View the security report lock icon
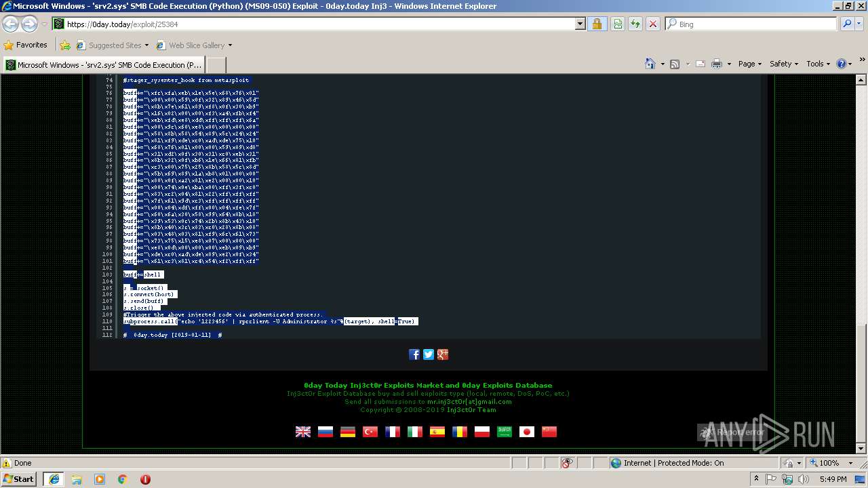 (597, 24)
